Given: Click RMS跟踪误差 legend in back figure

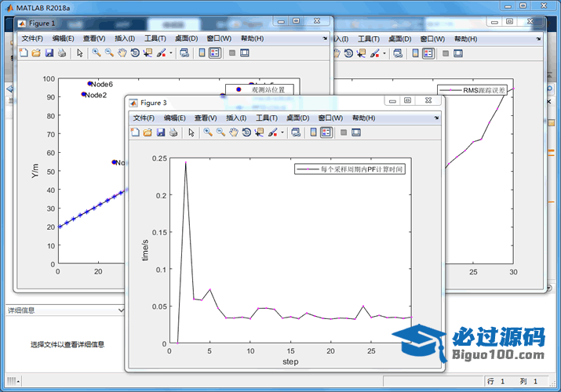Looking at the screenshot, I should pos(472,90).
